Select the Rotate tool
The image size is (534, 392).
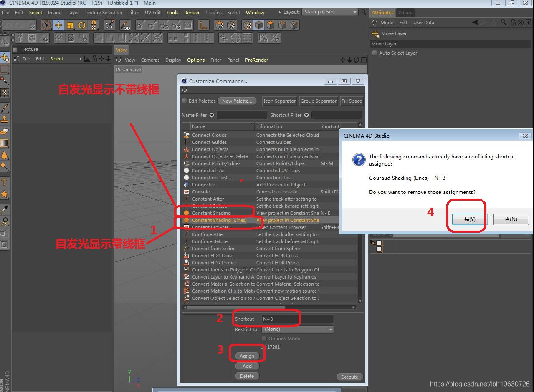[x=82, y=25]
